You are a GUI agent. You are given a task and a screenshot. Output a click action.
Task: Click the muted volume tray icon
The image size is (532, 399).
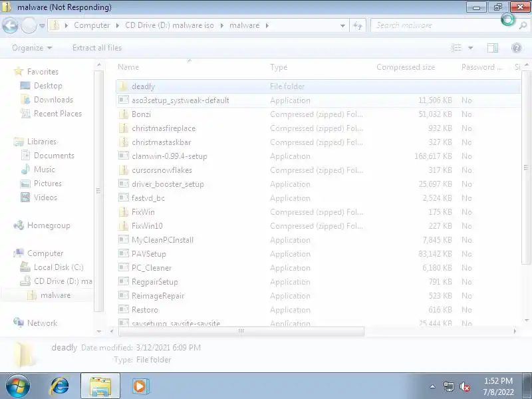(465, 386)
